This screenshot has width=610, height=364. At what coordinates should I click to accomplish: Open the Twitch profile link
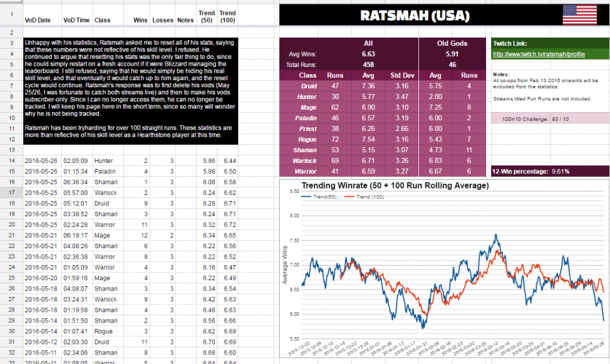click(x=539, y=54)
